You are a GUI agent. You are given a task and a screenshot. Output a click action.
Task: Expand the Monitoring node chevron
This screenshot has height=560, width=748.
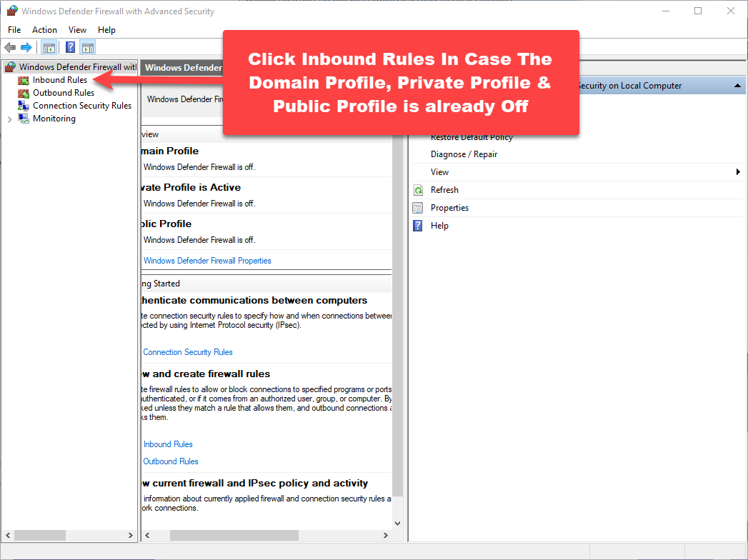click(9, 119)
